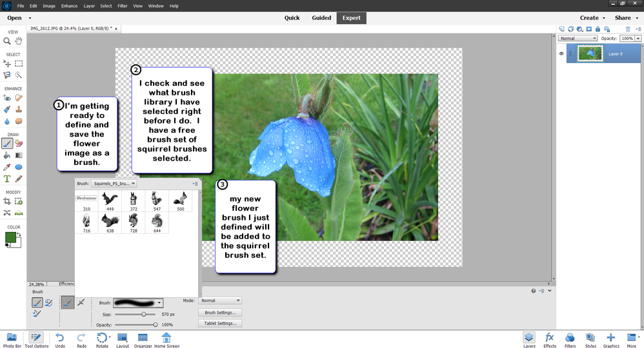
Task: Open Layers panel flyout menu
Action: [x=638, y=29]
